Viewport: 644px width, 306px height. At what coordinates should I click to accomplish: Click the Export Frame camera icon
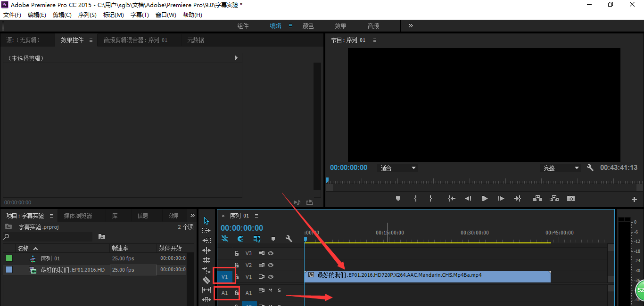click(x=571, y=199)
